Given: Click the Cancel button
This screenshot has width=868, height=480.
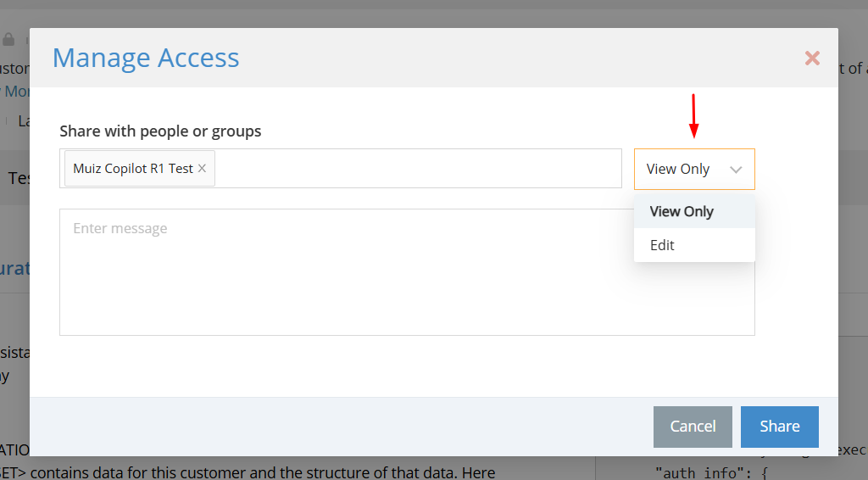Looking at the screenshot, I should tap(693, 427).
